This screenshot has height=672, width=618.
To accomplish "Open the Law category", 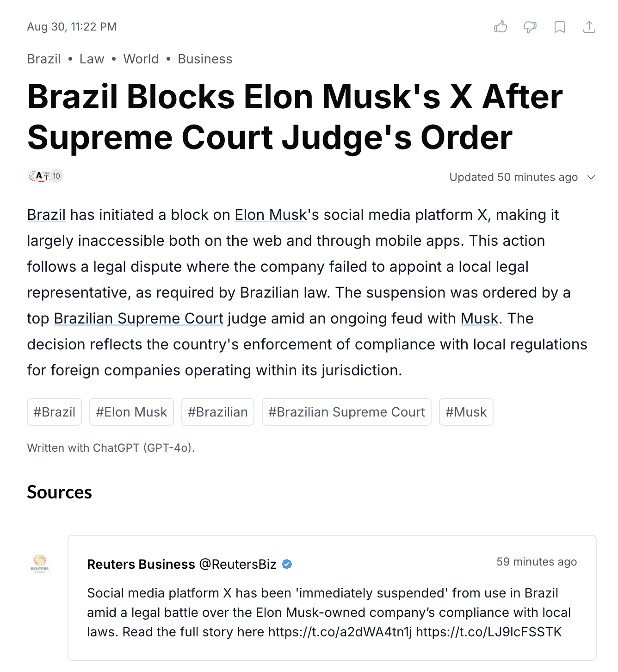I will click(92, 59).
